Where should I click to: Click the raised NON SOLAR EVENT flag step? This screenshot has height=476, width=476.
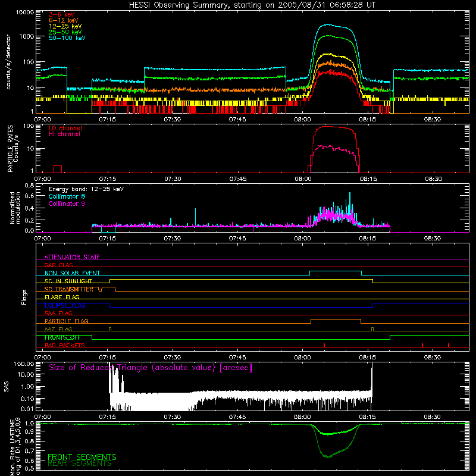[x=336, y=271]
